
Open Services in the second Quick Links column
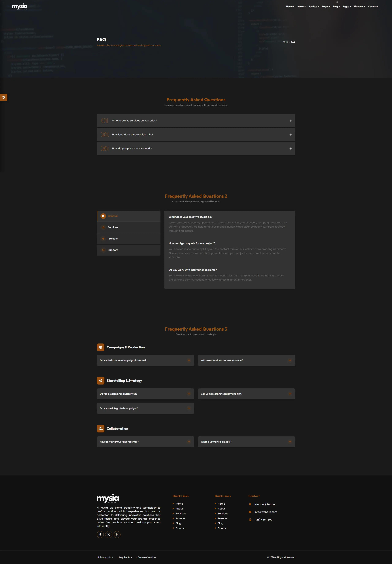[x=222, y=514]
